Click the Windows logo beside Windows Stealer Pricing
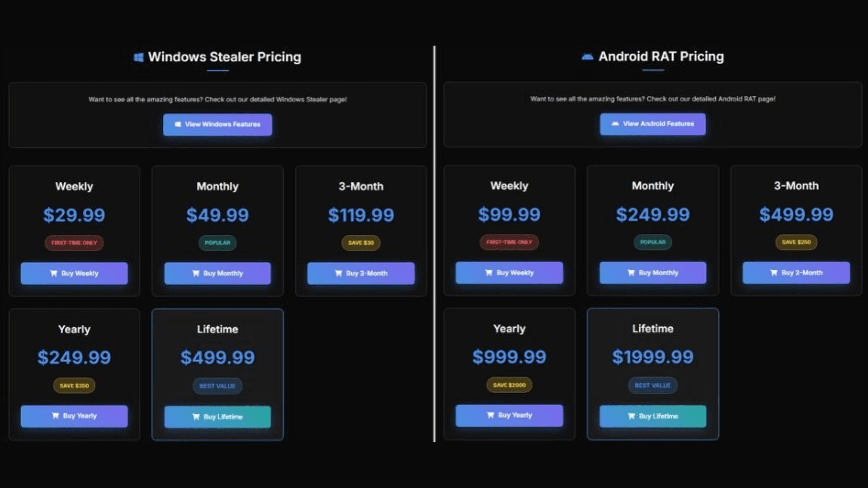Screen dimensions: 868x488 tap(139, 57)
